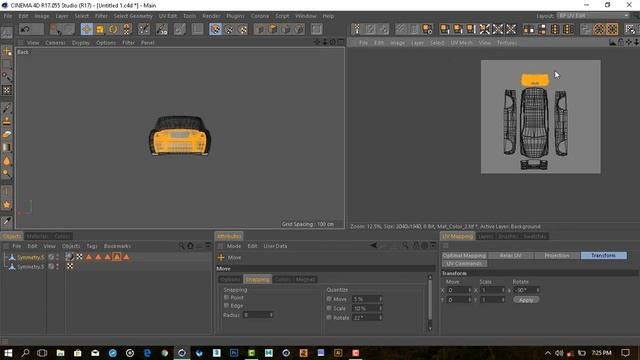The width and height of the screenshot is (640, 360).
Task: Open the notifications center in system tray
Action: (625, 353)
